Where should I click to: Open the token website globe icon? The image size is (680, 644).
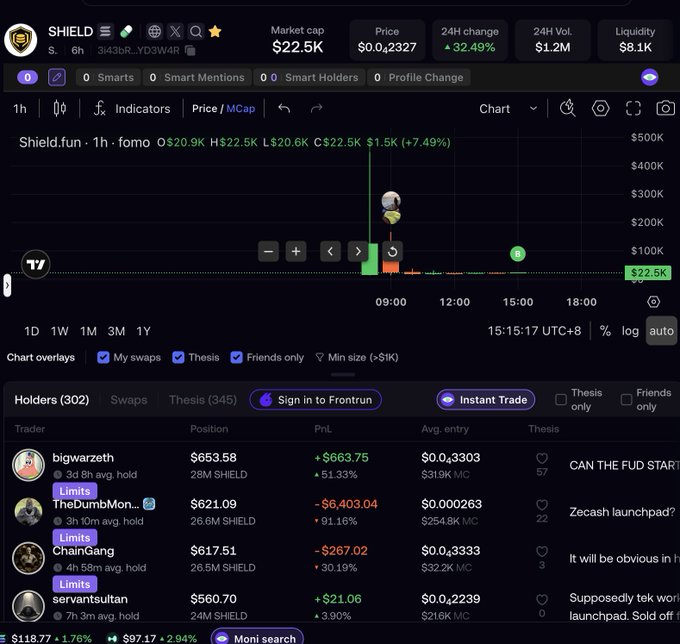[x=154, y=31]
